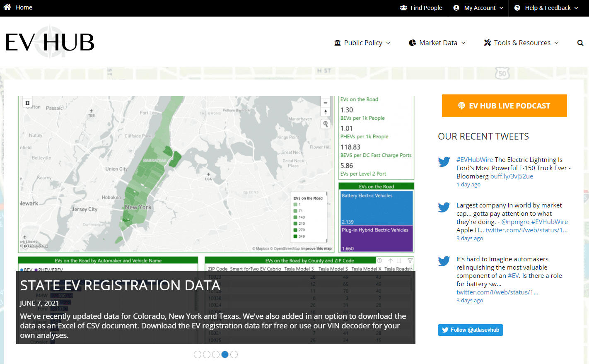Expand the Help & Feedback dropdown
The image size is (589, 364).
coord(546,8)
